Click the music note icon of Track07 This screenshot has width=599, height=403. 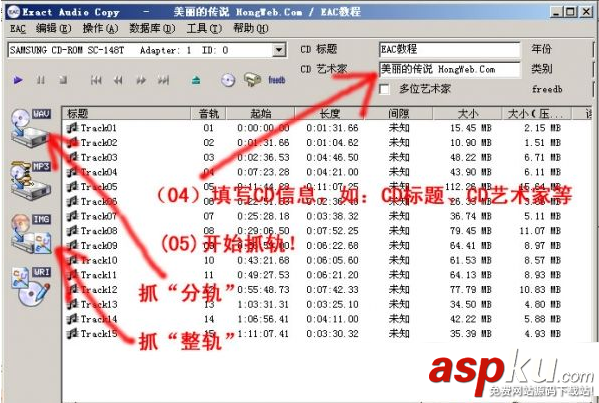coord(72,216)
